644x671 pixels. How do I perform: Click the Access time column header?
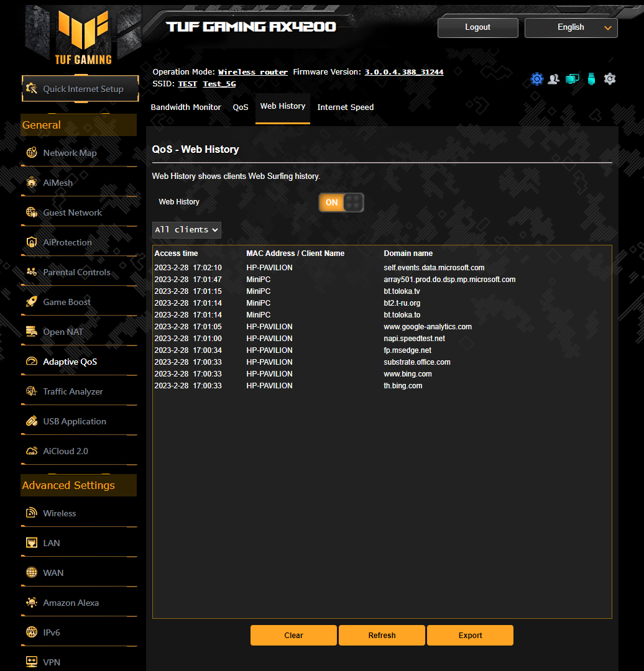coord(176,253)
